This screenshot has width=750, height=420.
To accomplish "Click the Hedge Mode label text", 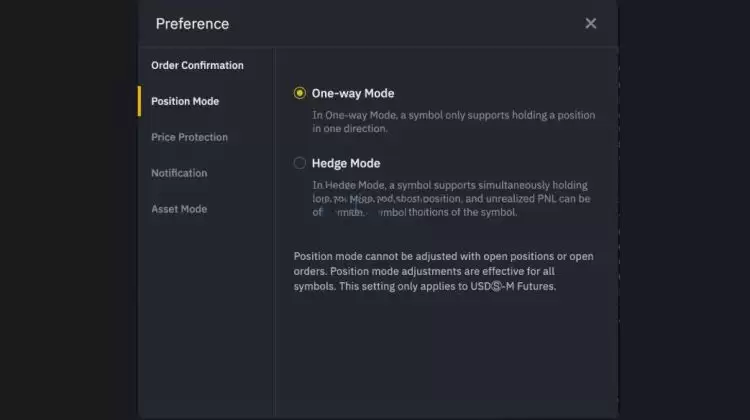I will [x=346, y=163].
